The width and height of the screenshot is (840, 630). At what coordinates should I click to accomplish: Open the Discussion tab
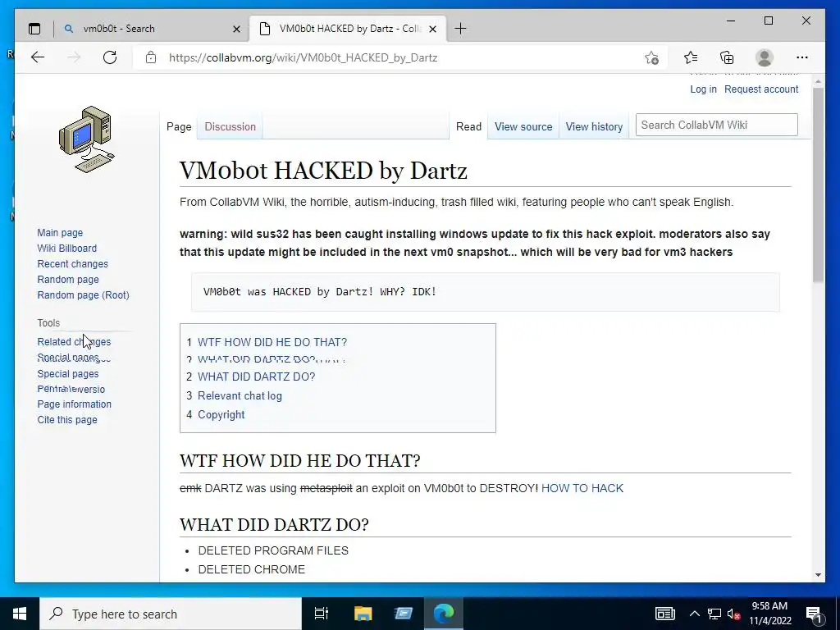click(x=230, y=127)
